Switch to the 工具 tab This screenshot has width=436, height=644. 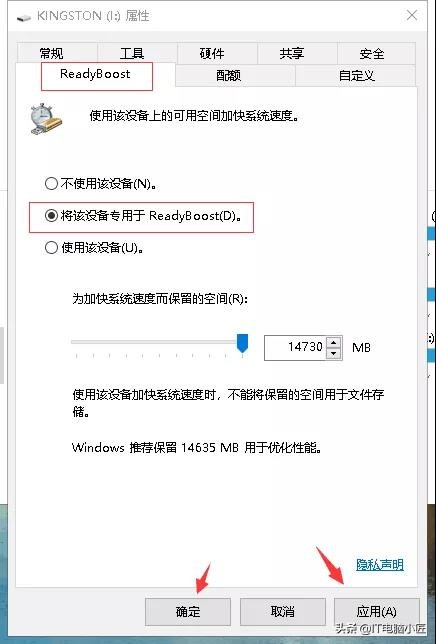point(132,53)
